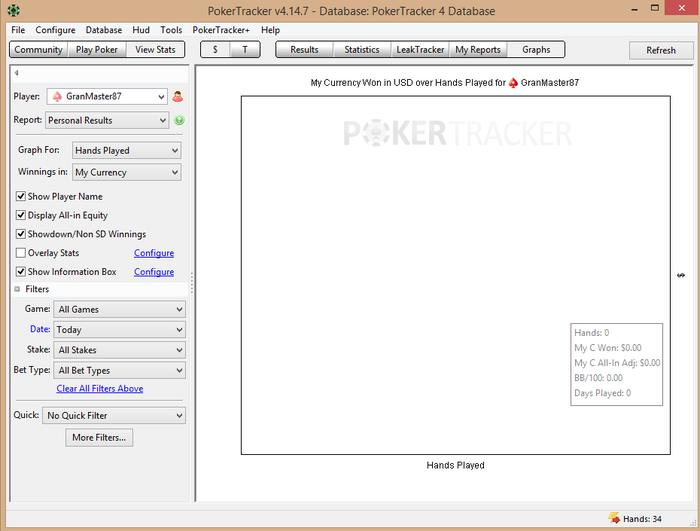Click the hands import status icon
This screenshot has width=700, height=531.
tap(614, 518)
